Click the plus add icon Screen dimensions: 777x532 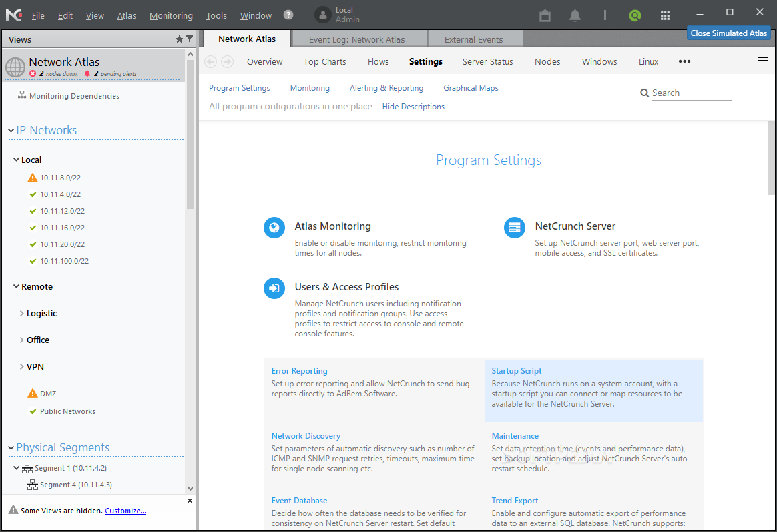point(605,15)
